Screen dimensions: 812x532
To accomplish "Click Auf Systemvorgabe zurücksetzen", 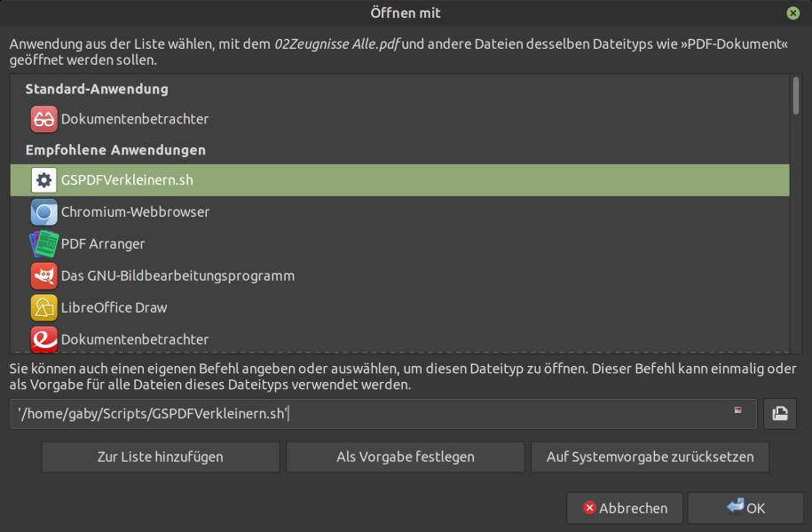I will pyautogui.click(x=650, y=456).
